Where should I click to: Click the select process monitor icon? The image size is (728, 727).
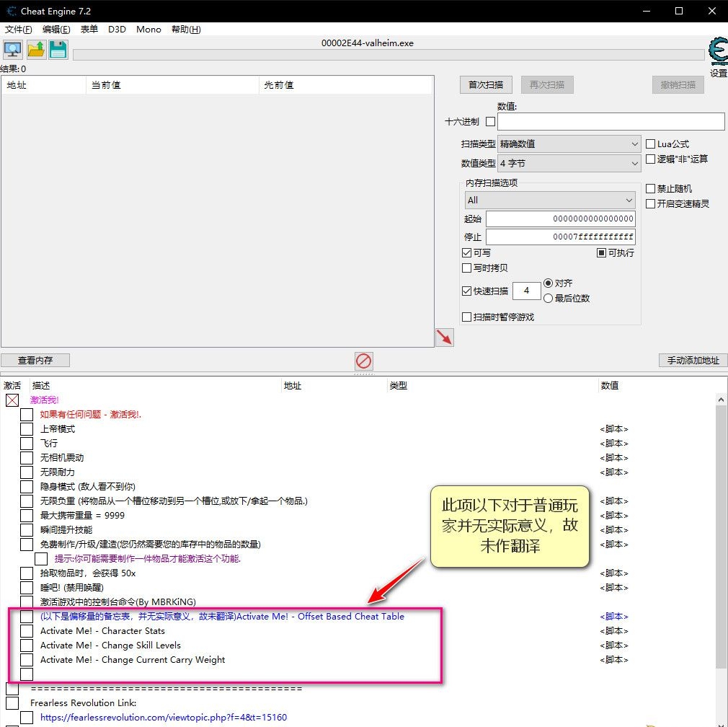tap(12, 50)
